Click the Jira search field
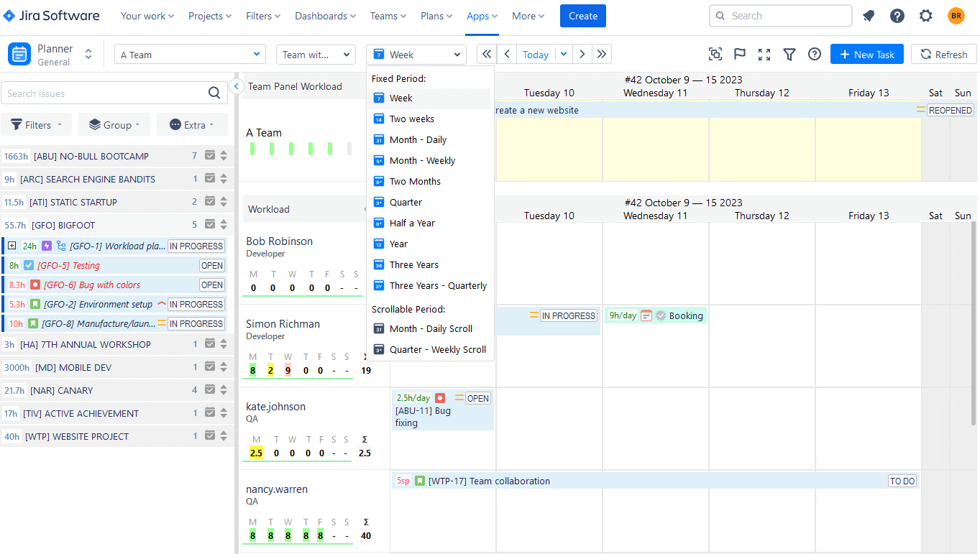Screen dimensions: 980x554 pos(781,16)
